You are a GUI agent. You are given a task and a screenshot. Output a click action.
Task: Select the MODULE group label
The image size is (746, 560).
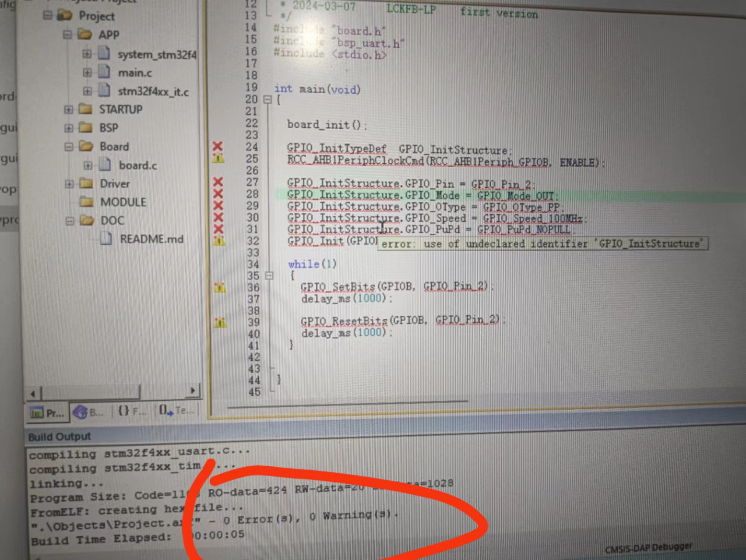pos(123,202)
